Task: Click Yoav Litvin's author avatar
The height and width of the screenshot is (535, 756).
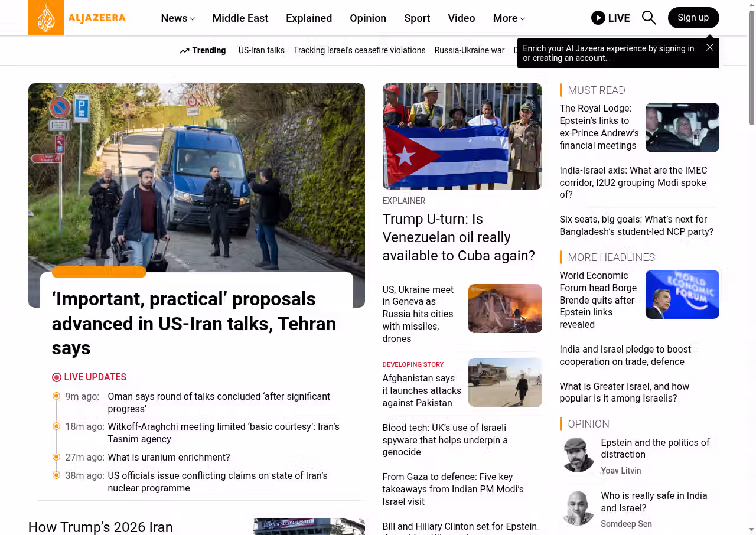Action: (577, 455)
